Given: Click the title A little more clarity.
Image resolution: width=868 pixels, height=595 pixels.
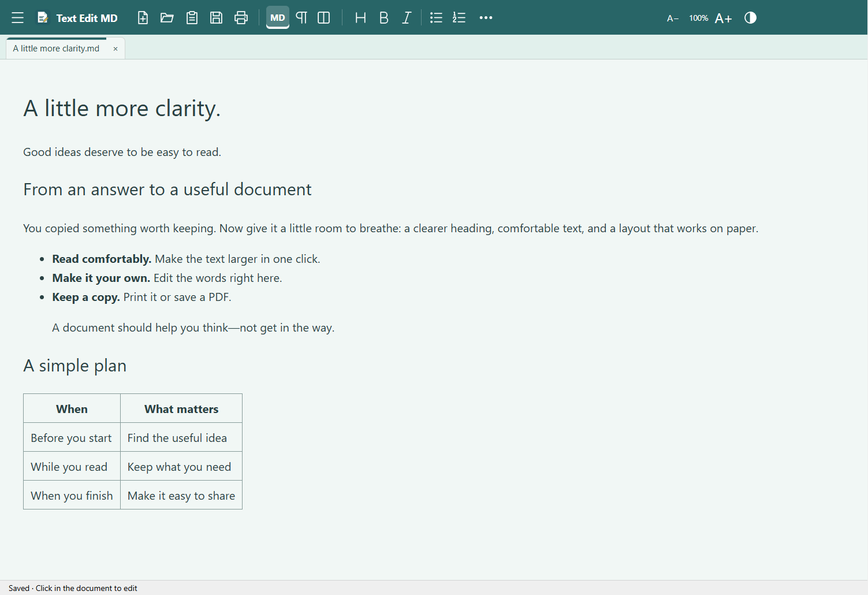Looking at the screenshot, I should point(122,108).
